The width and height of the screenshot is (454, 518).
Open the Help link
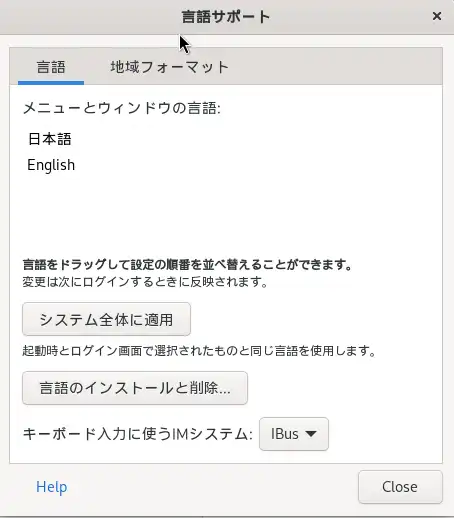pos(52,487)
